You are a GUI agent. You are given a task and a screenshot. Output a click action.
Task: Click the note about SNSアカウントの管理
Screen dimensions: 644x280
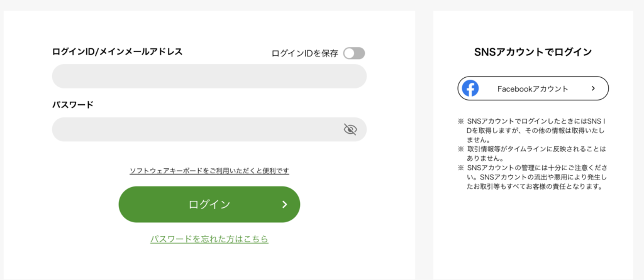tap(532, 177)
